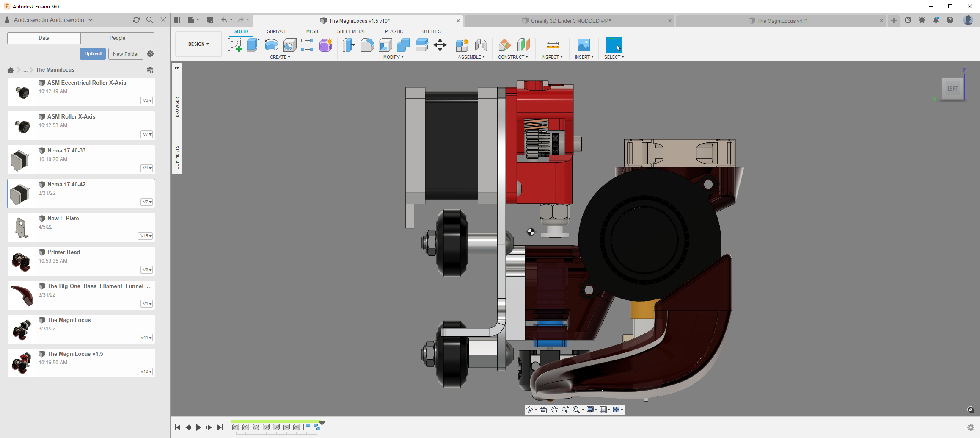Expand the INSPECT menu

point(552,57)
